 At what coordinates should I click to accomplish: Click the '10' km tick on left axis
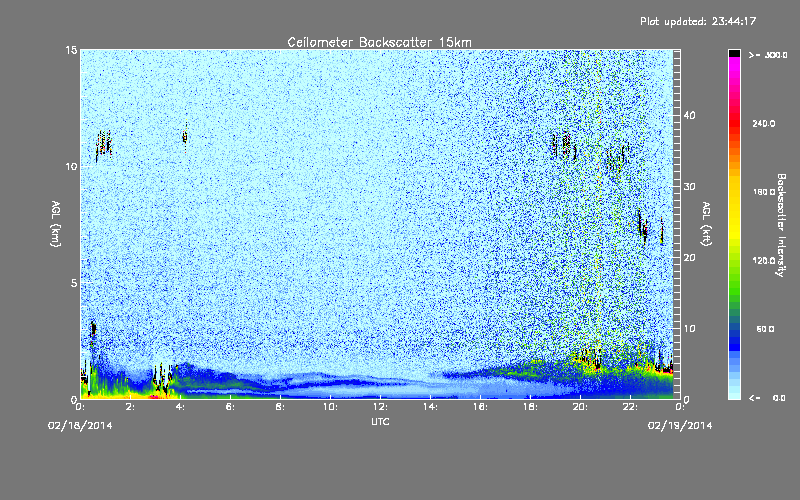pos(71,166)
